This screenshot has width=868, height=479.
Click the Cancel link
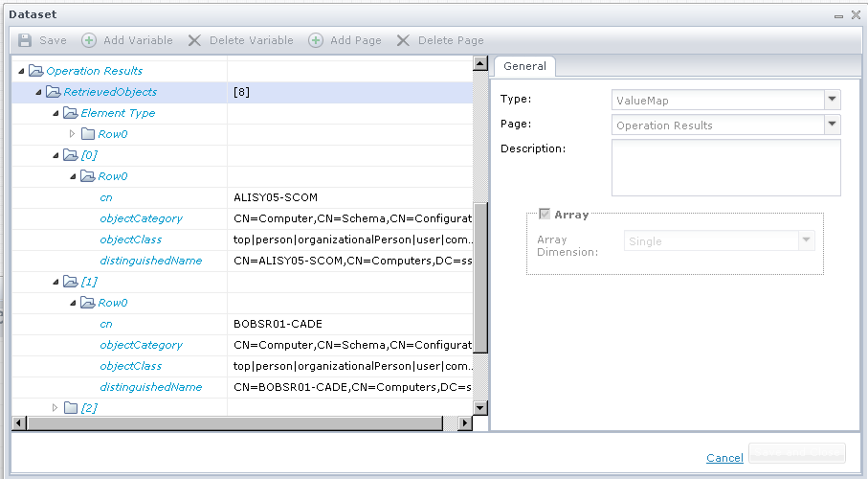point(724,458)
